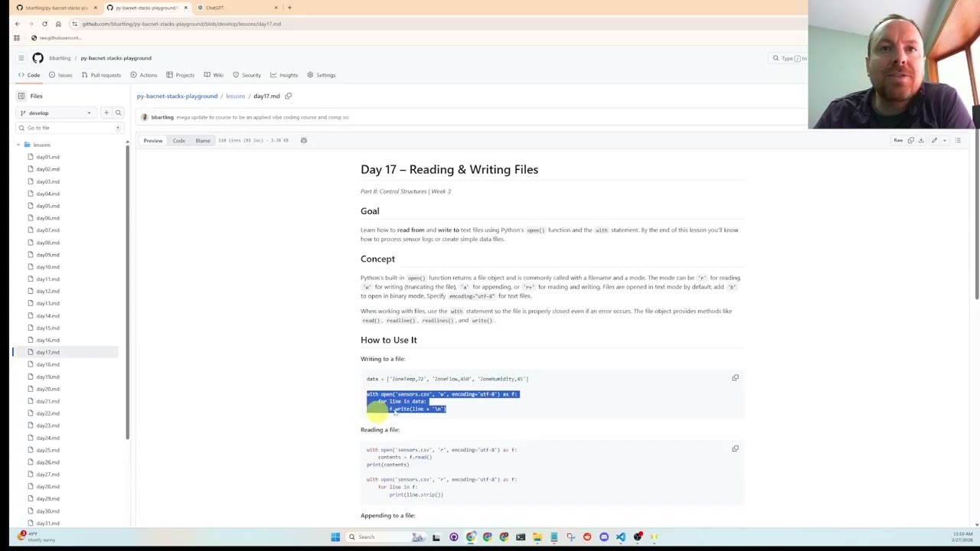Open the Security tab
The image size is (980, 551).
pos(247,75)
